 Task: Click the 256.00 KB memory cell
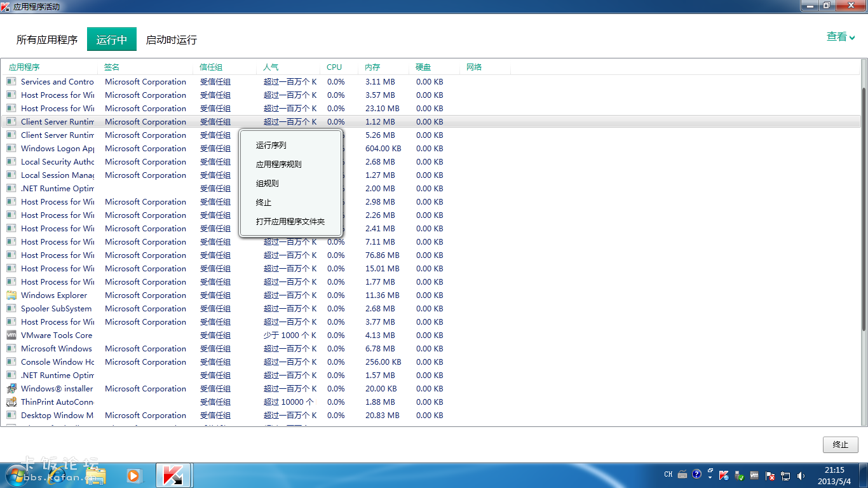pos(383,362)
